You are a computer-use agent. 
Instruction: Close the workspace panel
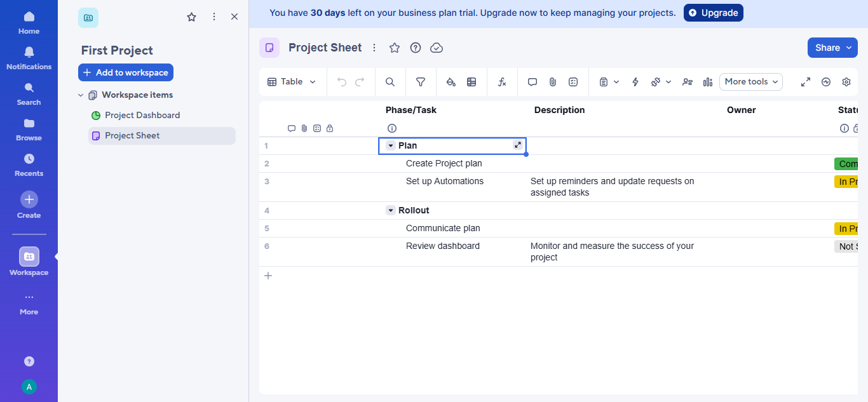(234, 17)
